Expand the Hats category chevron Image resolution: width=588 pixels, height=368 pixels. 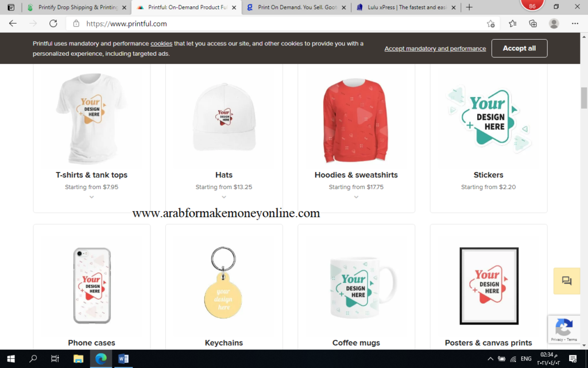224,197
